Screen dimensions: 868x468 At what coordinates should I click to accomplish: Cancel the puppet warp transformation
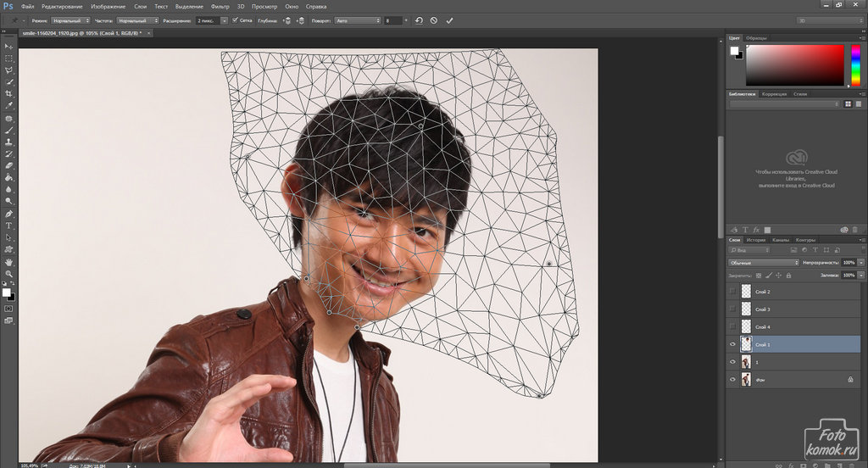[434, 19]
